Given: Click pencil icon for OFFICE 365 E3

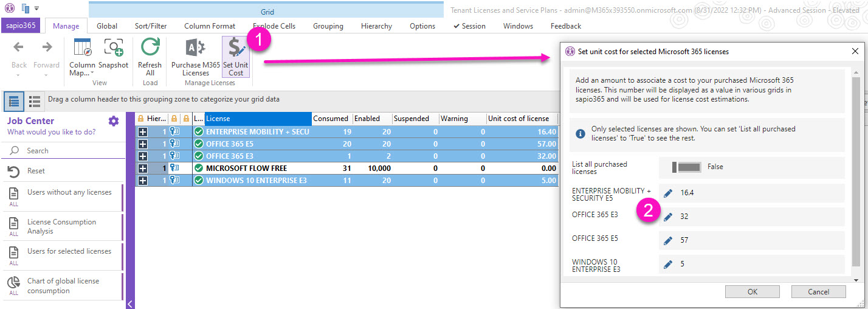Looking at the screenshot, I should 668,217.
